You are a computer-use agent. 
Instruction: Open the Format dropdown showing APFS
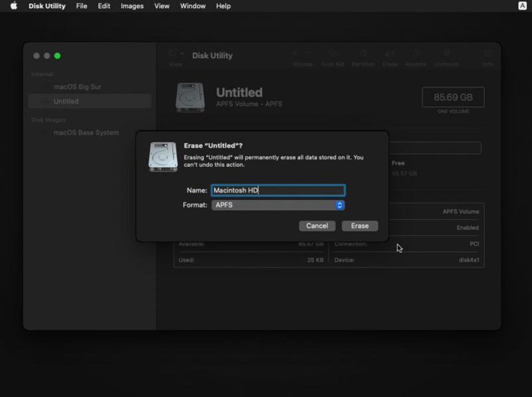278,205
